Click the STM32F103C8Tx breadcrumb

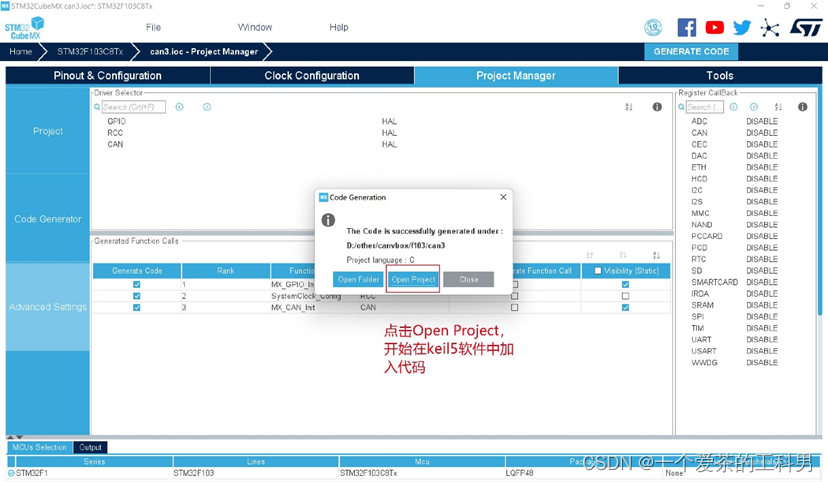[90, 52]
